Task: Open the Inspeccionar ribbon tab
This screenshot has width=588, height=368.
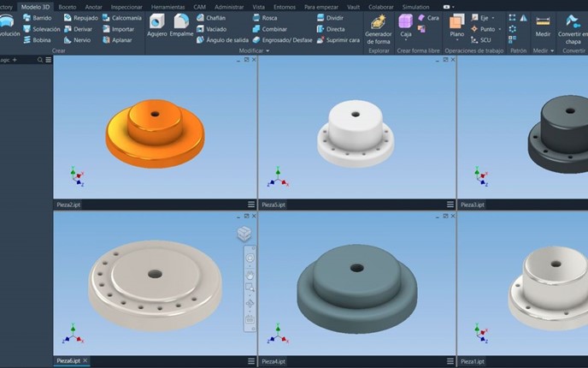Action: click(x=126, y=7)
